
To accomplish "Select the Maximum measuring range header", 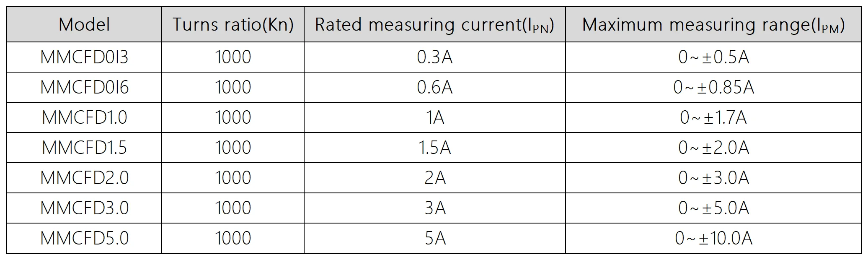I will point(713,25).
